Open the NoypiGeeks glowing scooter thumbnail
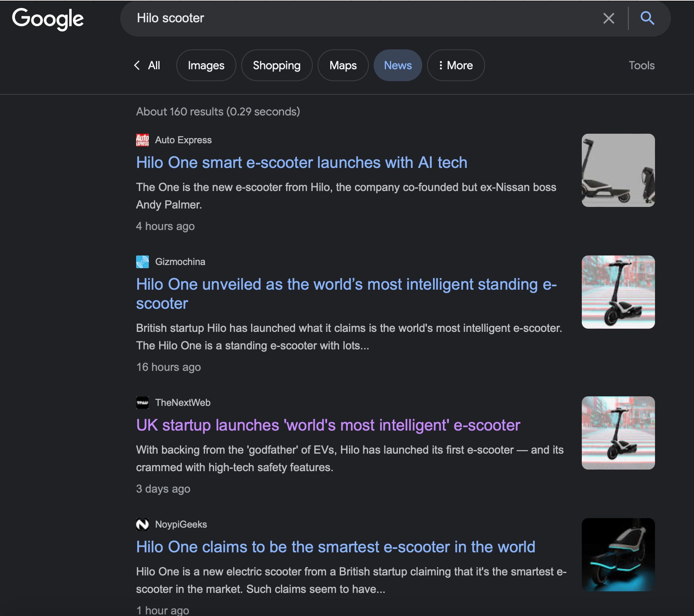 [x=618, y=555]
